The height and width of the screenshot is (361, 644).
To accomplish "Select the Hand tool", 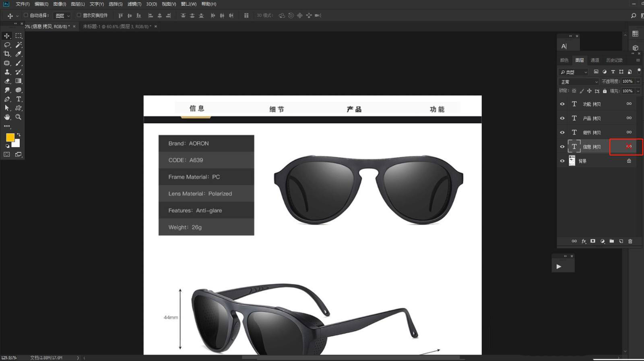I will tap(7, 117).
